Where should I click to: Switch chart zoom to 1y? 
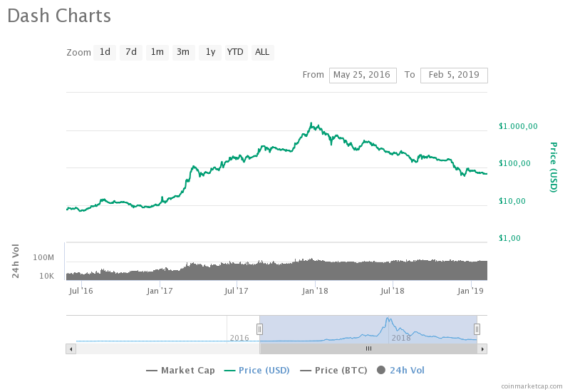[x=210, y=52]
